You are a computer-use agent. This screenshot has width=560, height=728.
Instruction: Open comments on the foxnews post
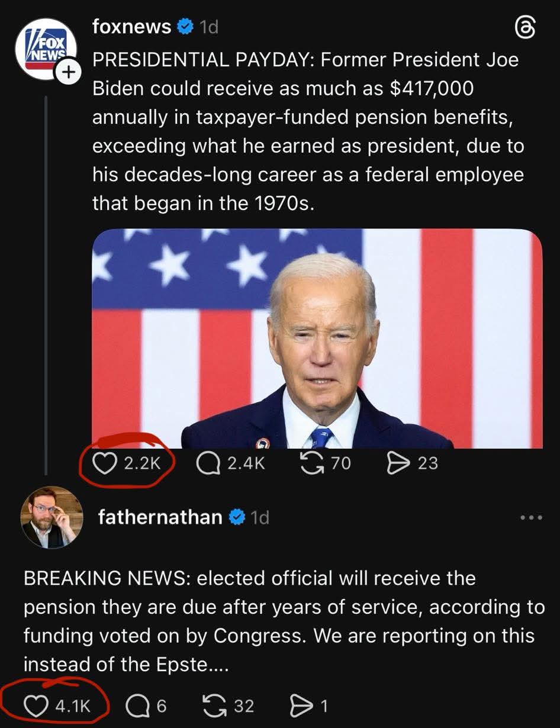[x=208, y=463]
